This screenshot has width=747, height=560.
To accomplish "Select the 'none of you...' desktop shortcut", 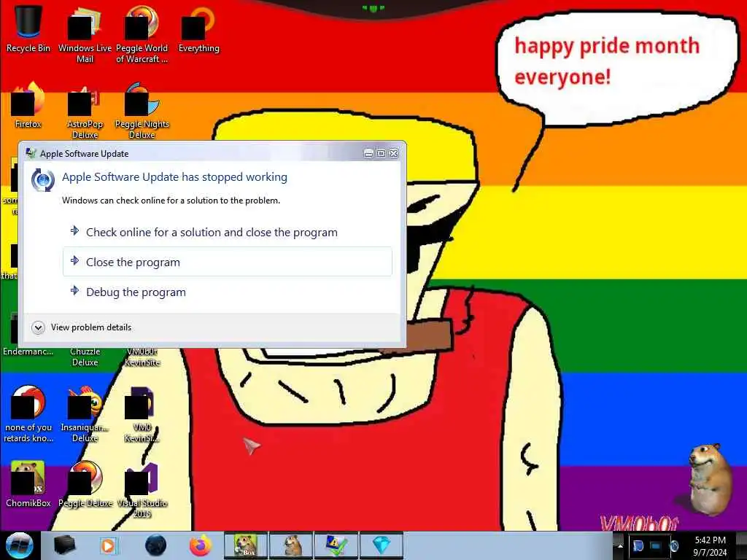I will point(28,413).
